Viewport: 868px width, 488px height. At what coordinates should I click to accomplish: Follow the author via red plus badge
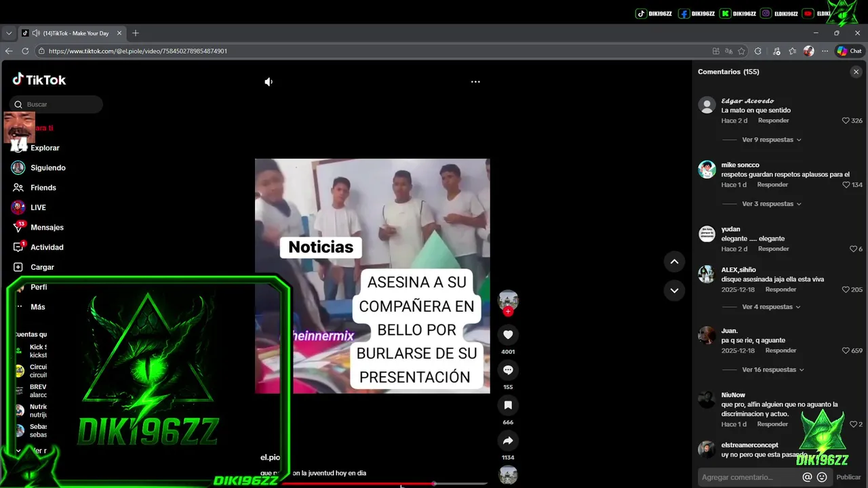coord(508,312)
